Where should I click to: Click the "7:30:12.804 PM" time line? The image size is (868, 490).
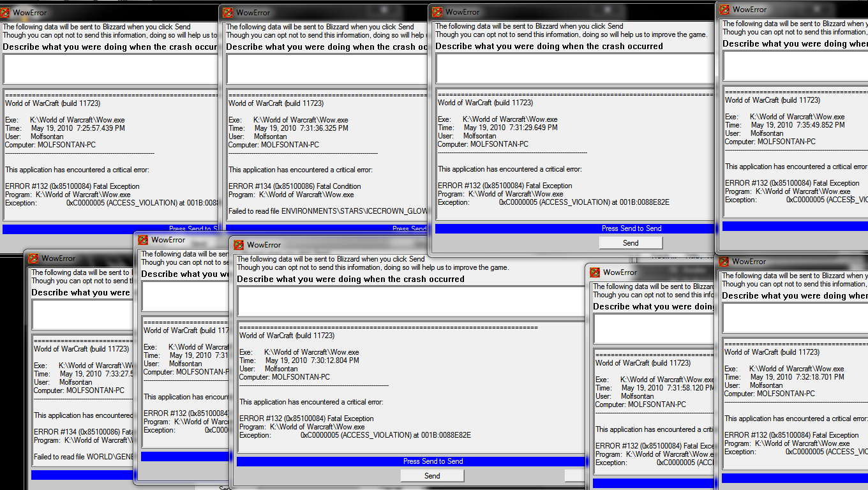(x=299, y=360)
